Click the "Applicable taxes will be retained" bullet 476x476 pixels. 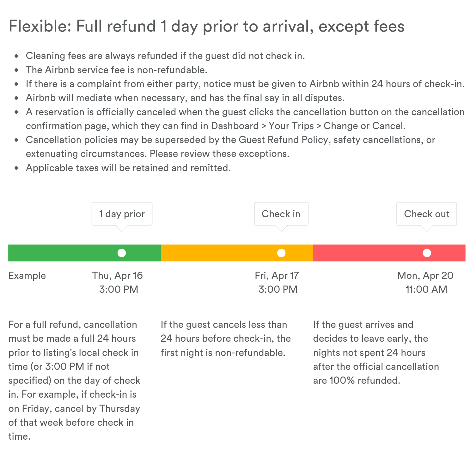tap(128, 168)
